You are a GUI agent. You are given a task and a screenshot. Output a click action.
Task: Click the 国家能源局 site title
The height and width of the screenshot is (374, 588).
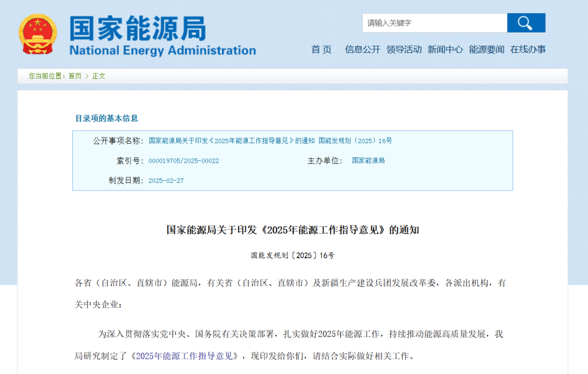click(138, 28)
